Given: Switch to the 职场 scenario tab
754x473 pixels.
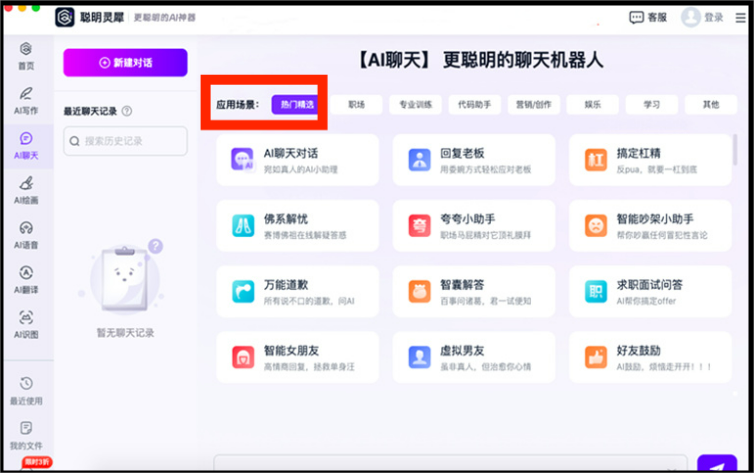Looking at the screenshot, I should (357, 104).
